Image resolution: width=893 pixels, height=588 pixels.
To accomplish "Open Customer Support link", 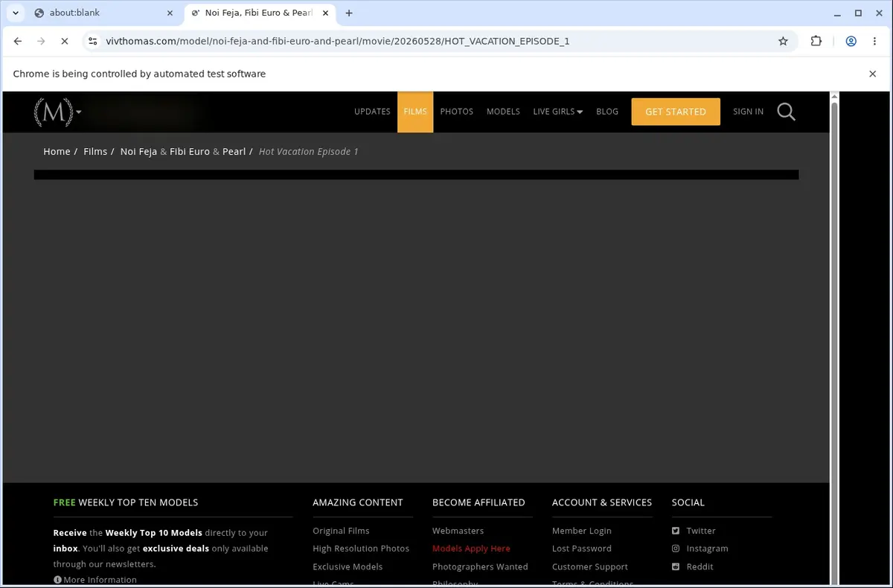I will tap(590, 566).
